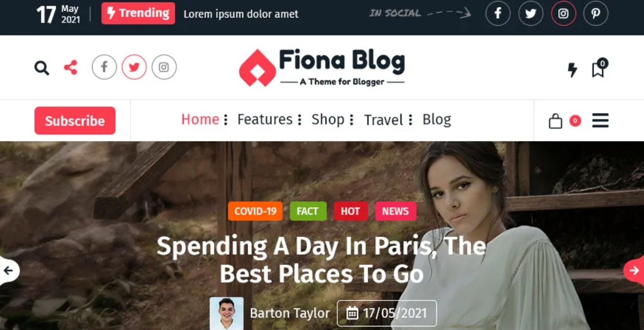Viewport: 644px width, 330px height.
Task: Click the search magnifier icon
Action: [42, 68]
